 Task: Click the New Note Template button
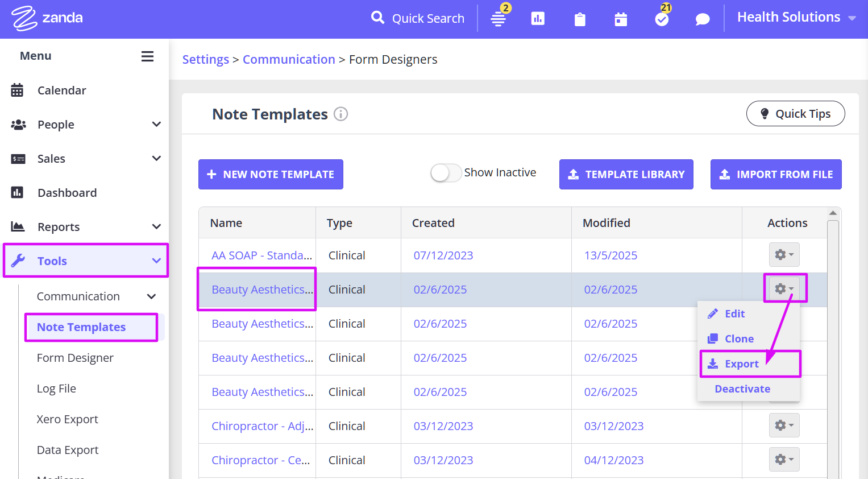coord(271,174)
